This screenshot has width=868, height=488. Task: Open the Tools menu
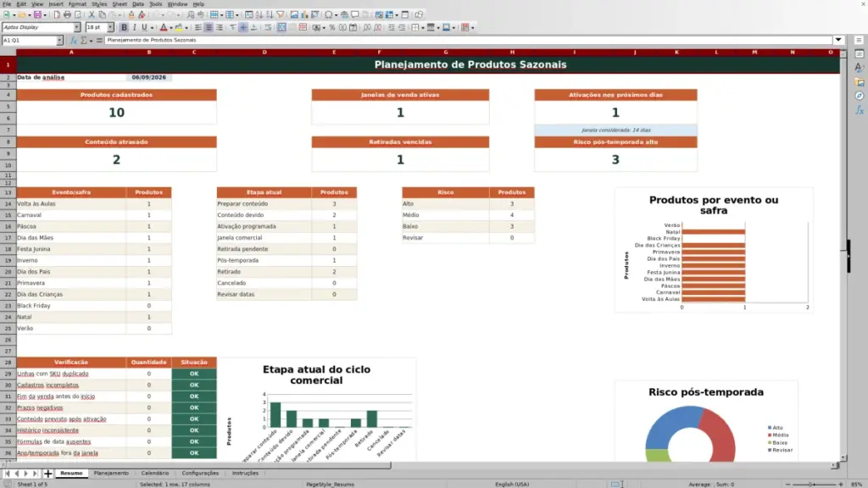[x=156, y=4]
